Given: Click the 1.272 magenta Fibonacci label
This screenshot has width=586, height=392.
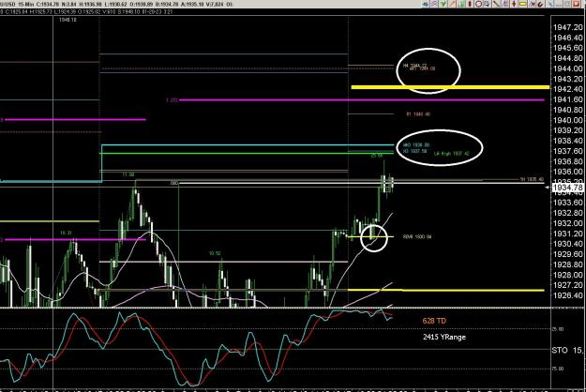Looking at the screenshot, I should [172, 100].
